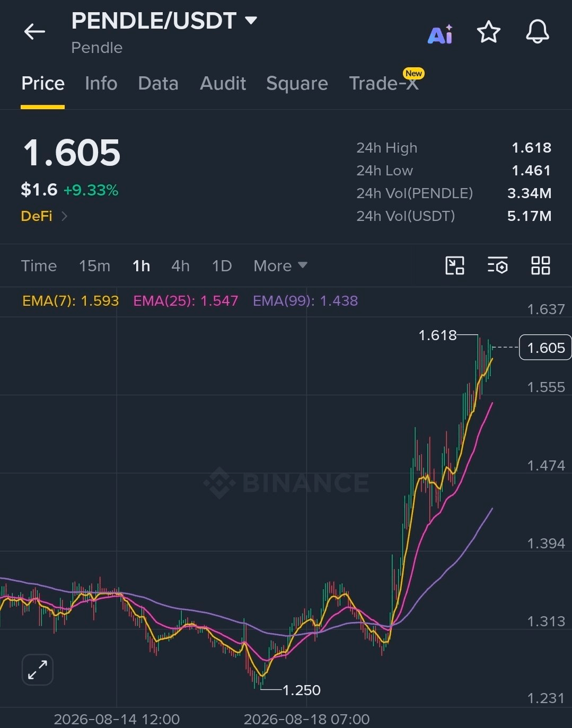Switch to the Info tab

[101, 83]
